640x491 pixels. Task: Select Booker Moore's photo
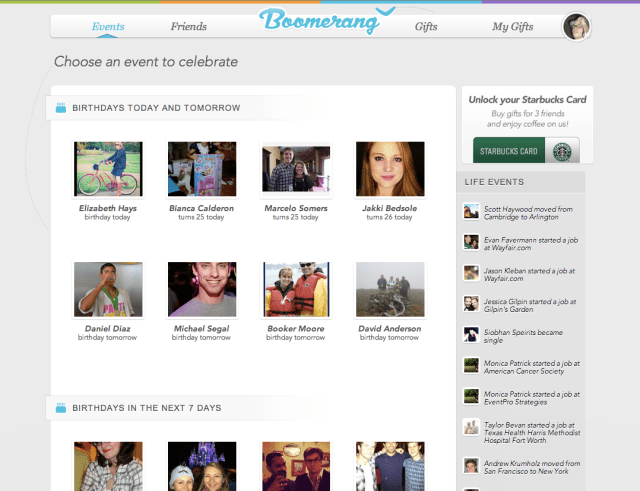point(296,289)
